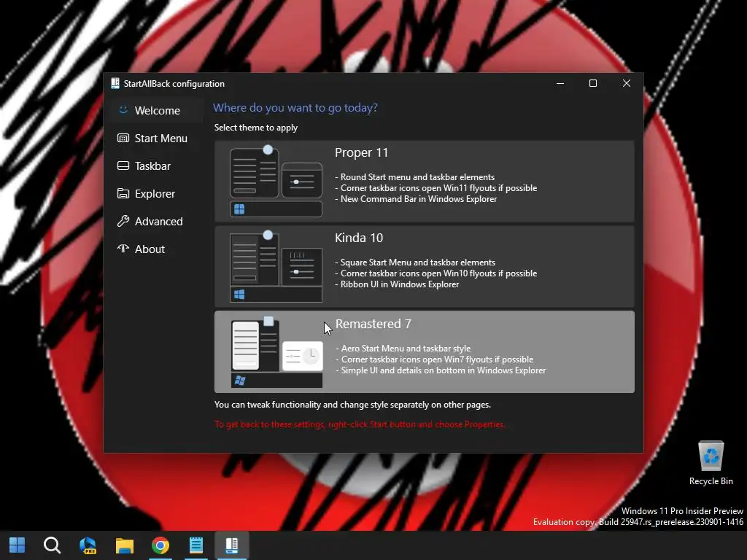The width and height of the screenshot is (747, 560).
Task: Open File Explorer from the taskbar
Action: click(124, 545)
